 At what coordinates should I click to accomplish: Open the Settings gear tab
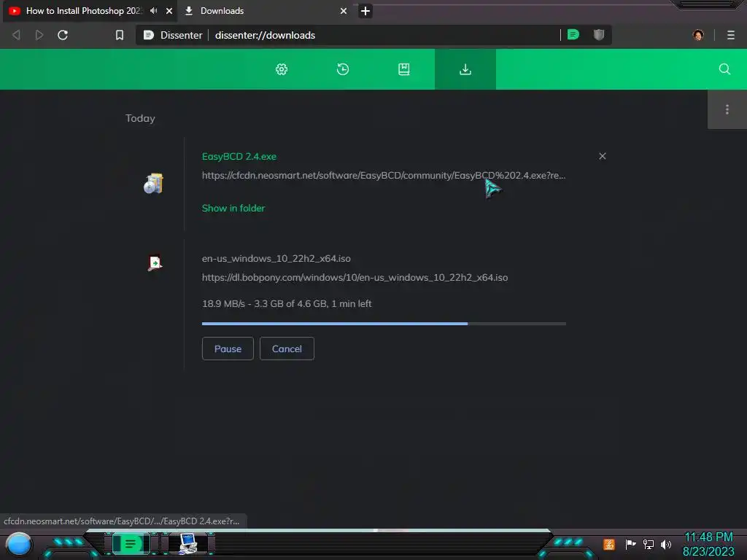point(282,69)
